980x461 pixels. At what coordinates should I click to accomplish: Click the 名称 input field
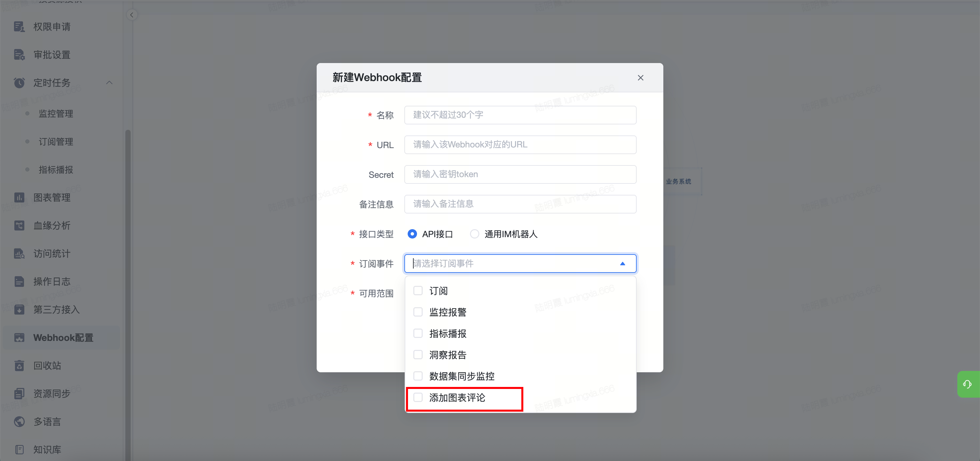pos(520,115)
